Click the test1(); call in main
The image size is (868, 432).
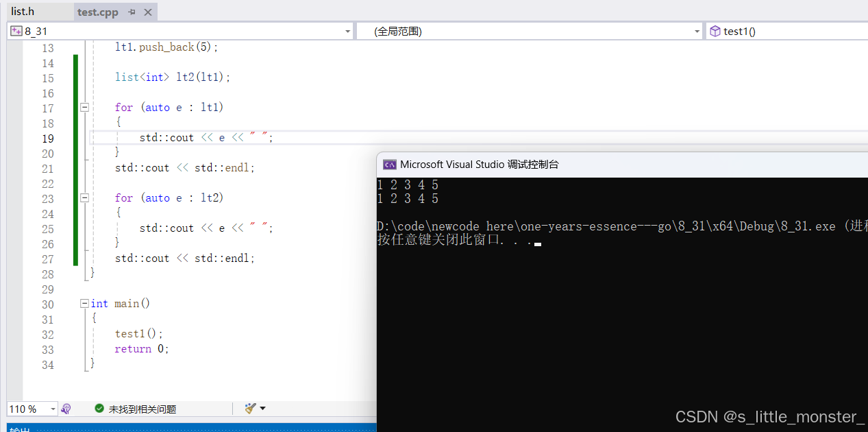point(139,335)
